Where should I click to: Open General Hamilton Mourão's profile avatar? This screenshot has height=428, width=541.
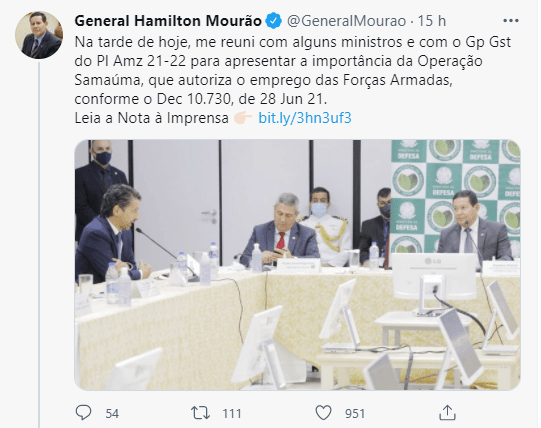click(39, 35)
